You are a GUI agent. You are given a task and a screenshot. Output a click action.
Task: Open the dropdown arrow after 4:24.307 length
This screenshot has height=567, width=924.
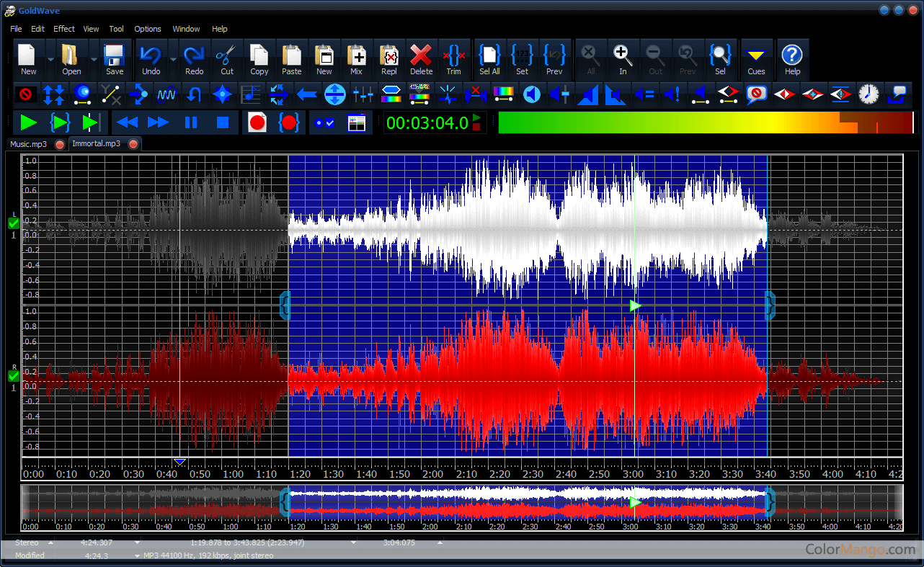pyautogui.click(x=137, y=543)
